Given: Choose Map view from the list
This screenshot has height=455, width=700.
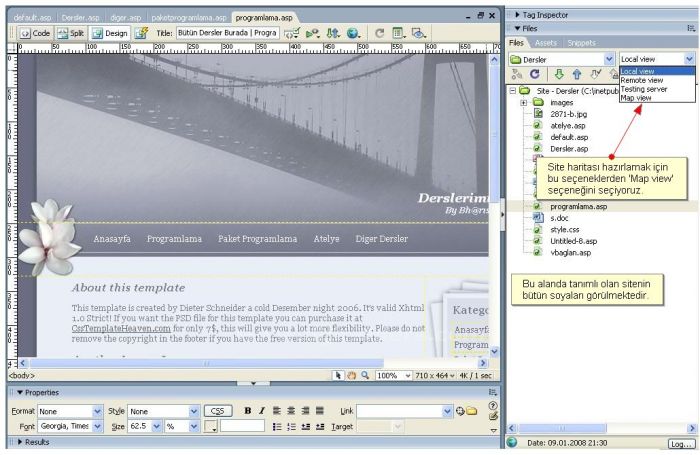Looking at the screenshot, I should point(636,98).
